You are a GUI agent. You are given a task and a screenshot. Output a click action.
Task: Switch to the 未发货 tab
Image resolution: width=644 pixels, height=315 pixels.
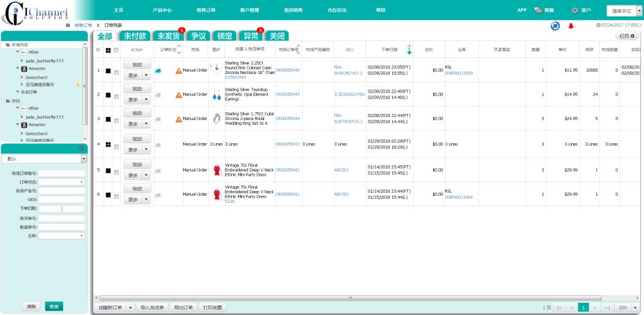(168, 36)
